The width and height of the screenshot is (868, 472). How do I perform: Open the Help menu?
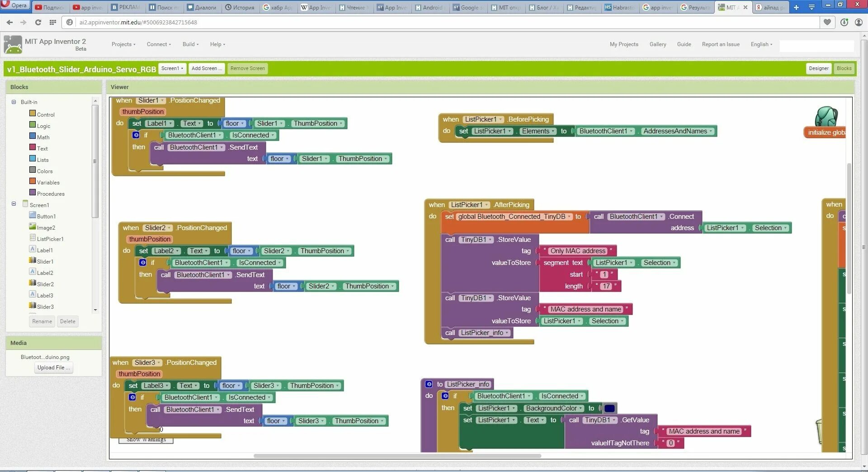pyautogui.click(x=217, y=44)
